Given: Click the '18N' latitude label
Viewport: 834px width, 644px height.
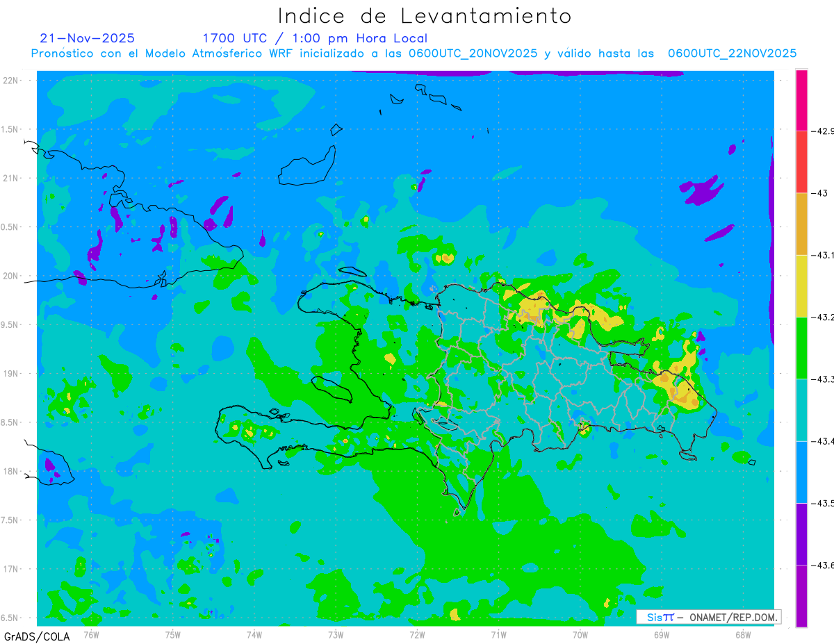Looking at the screenshot, I should 11,471.
